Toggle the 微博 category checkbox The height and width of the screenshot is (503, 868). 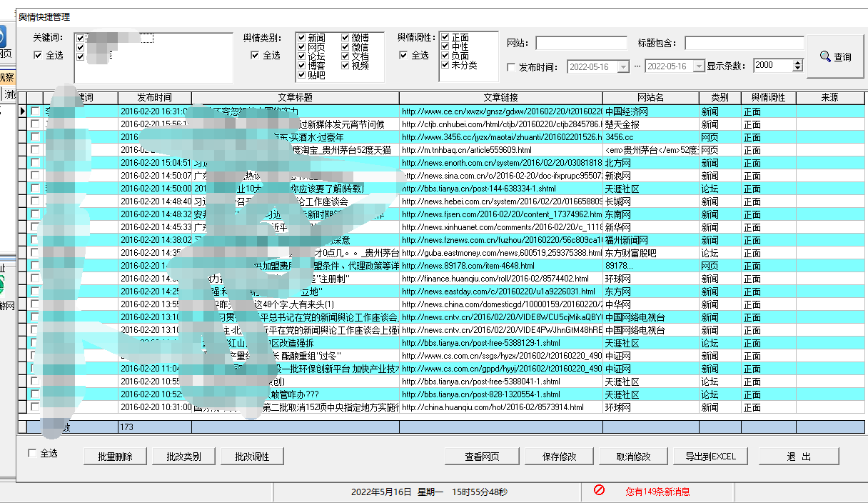coord(345,38)
